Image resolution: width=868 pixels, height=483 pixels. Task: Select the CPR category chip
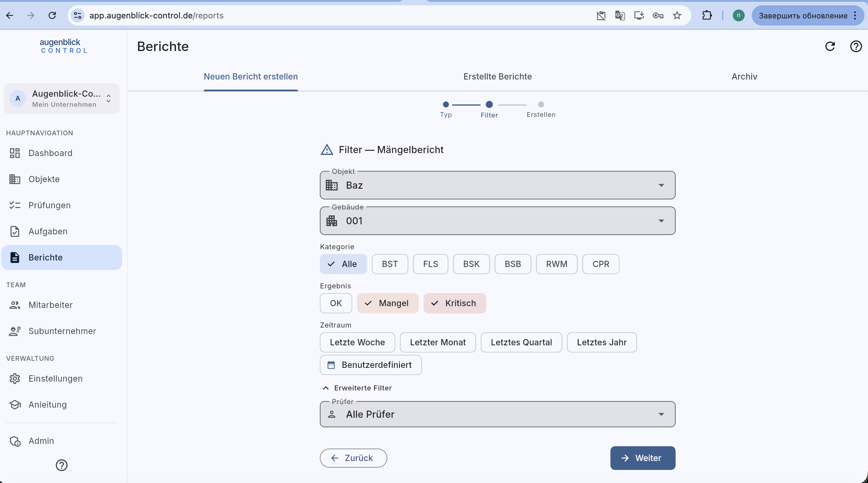pos(601,264)
